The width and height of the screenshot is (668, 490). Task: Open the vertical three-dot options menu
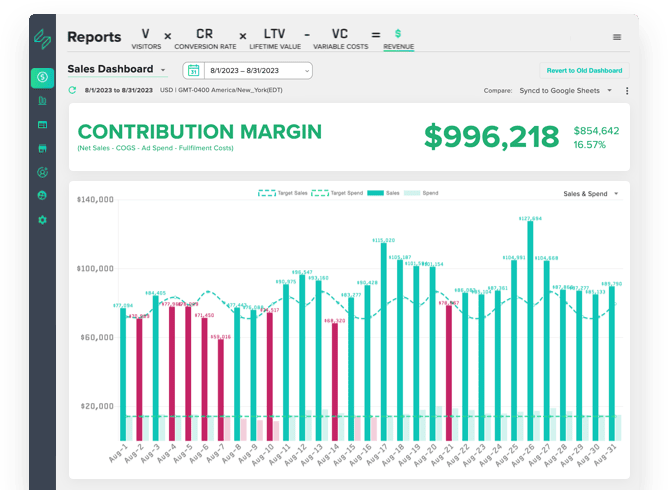pos(627,91)
